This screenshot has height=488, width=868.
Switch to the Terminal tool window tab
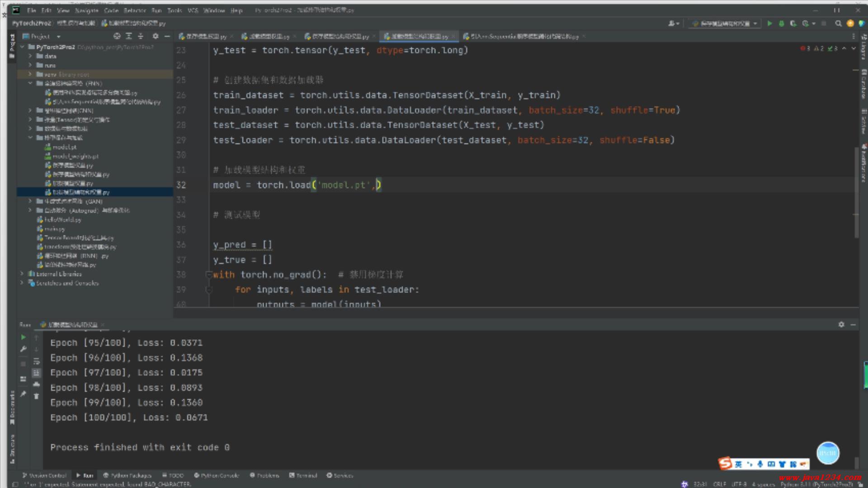click(x=303, y=475)
